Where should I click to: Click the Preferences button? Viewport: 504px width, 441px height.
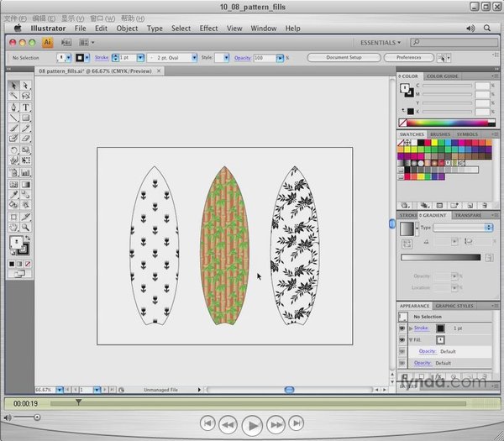(408, 58)
